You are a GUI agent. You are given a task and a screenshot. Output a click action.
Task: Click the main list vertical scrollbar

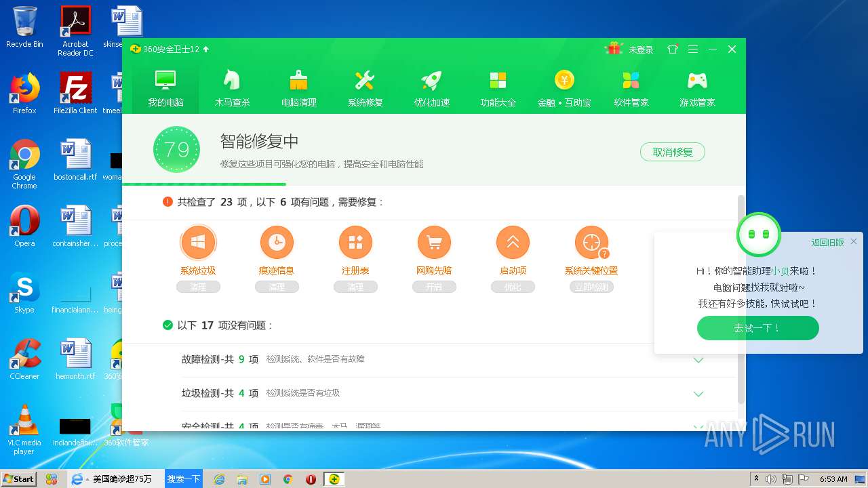[741, 298]
